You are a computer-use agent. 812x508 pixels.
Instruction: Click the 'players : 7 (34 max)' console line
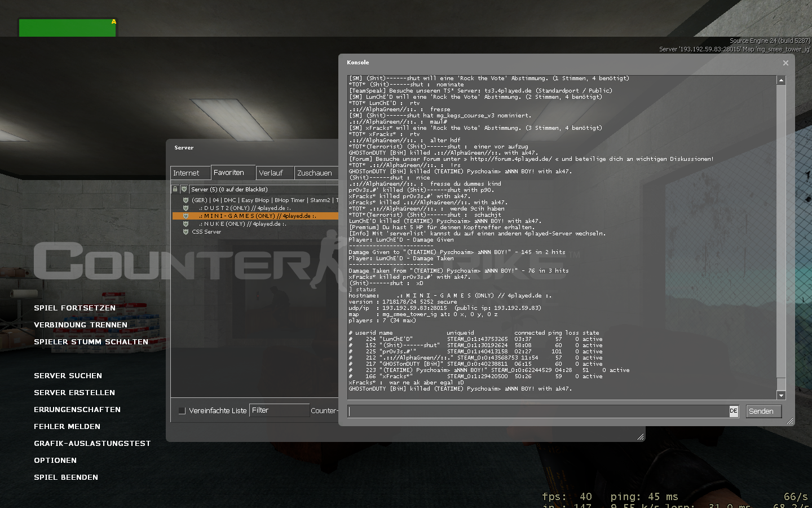click(x=382, y=320)
